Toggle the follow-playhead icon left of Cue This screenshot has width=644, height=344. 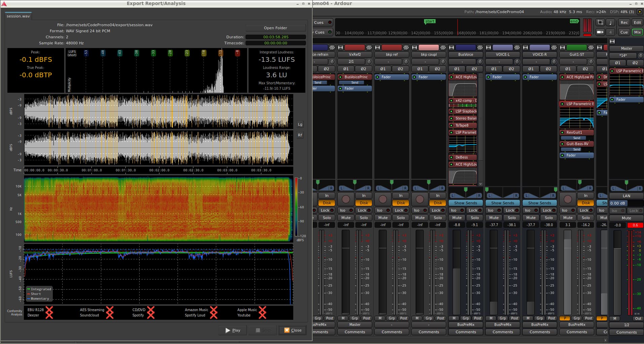(600, 32)
